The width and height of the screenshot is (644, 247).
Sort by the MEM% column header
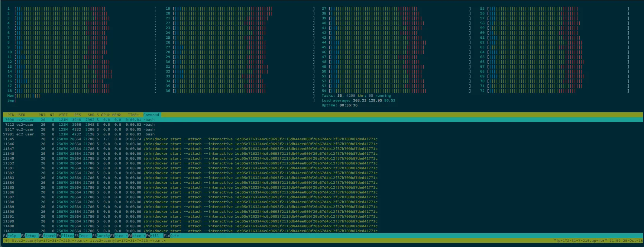(117, 115)
